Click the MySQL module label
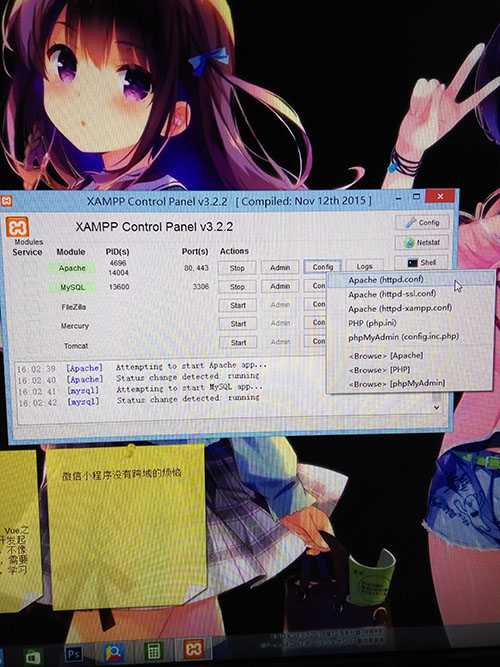 tap(72, 287)
